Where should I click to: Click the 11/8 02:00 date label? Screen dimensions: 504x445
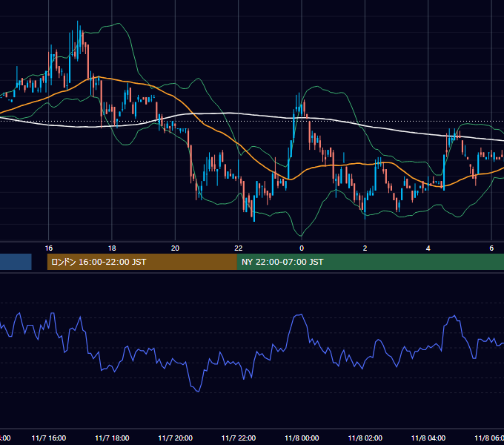[365, 438]
